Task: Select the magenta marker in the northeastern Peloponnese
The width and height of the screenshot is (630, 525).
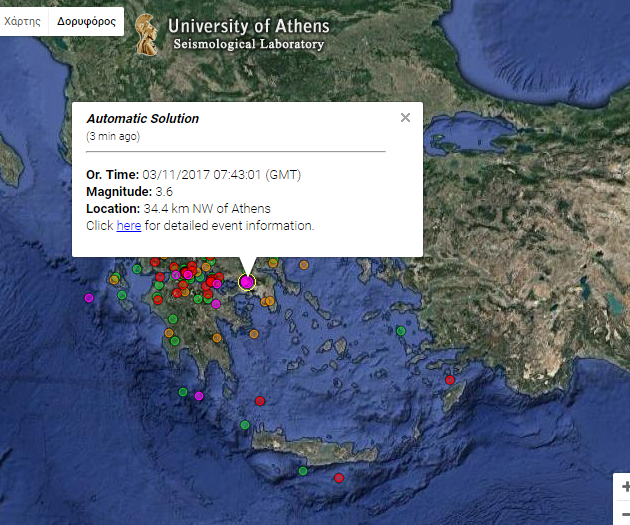Action: click(216, 304)
